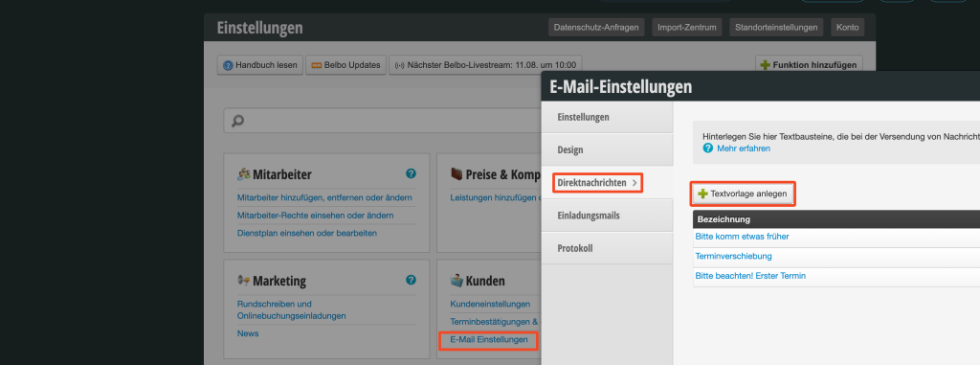
Task: Click Mitarbeiter hinzufügen, entfernen oder ändern link
Action: [x=324, y=198]
